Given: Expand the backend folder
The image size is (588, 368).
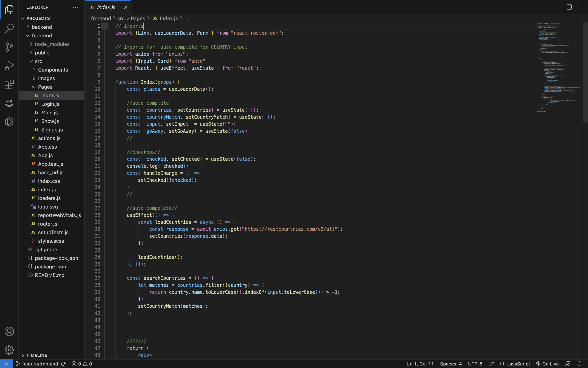Looking at the screenshot, I should pos(42,27).
